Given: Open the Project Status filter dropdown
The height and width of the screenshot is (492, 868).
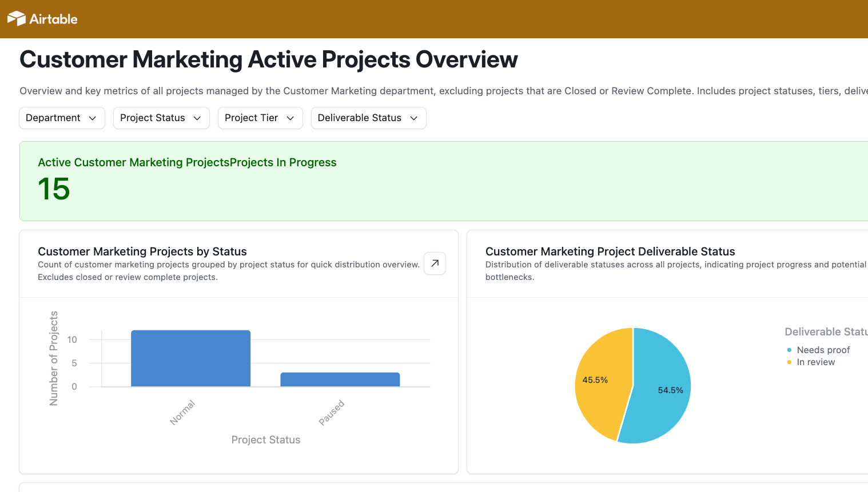Looking at the screenshot, I should tap(161, 118).
